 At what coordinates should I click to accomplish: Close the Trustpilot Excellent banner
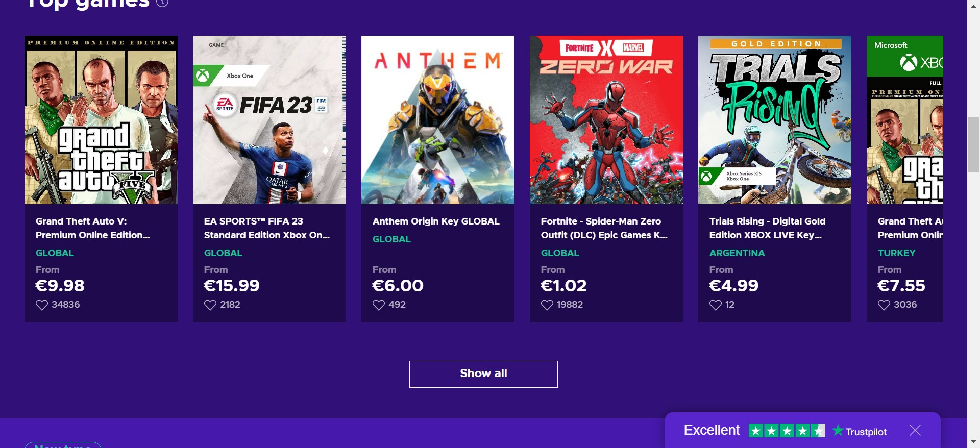pos(915,430)
